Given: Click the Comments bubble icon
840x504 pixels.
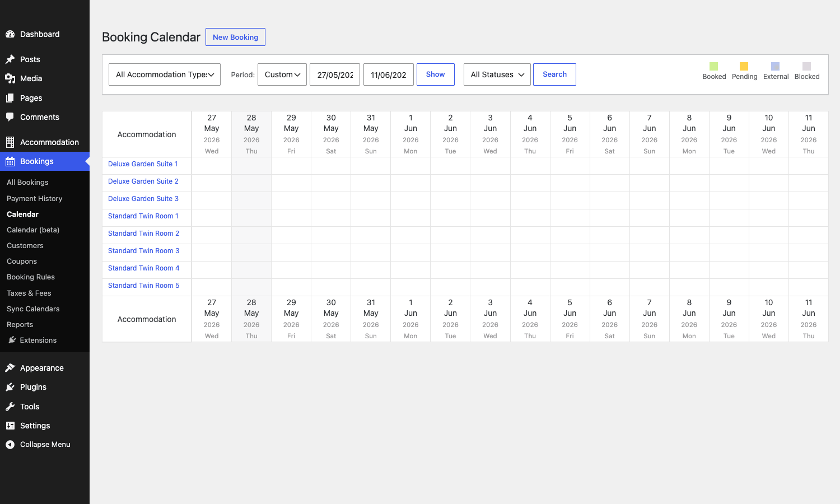Looking at the screenshot, I should pyautogui.click(x=10, y=117).
